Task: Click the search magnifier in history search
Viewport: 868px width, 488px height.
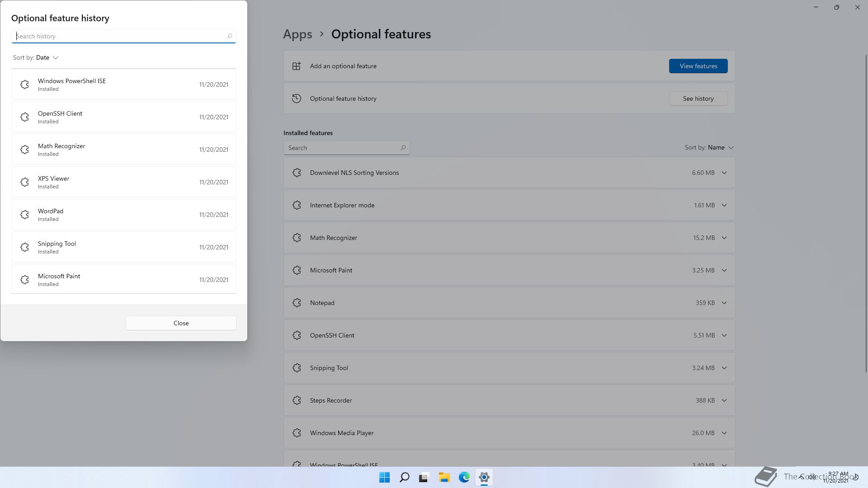Action: [230, 36]
